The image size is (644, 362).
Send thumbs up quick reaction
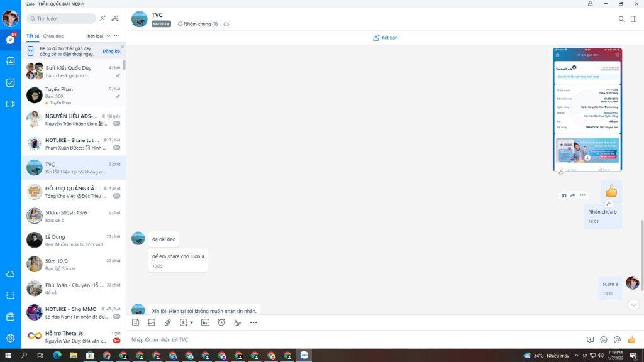(631, 339)
